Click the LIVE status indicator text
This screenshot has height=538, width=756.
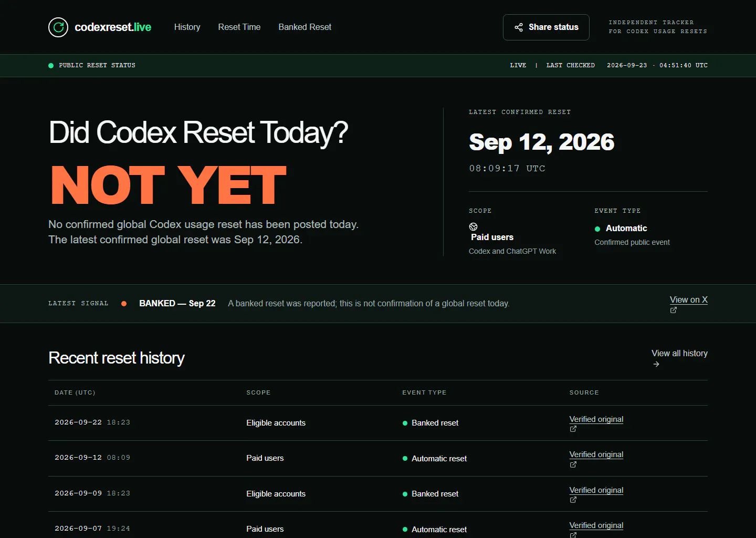coord(518,65)
